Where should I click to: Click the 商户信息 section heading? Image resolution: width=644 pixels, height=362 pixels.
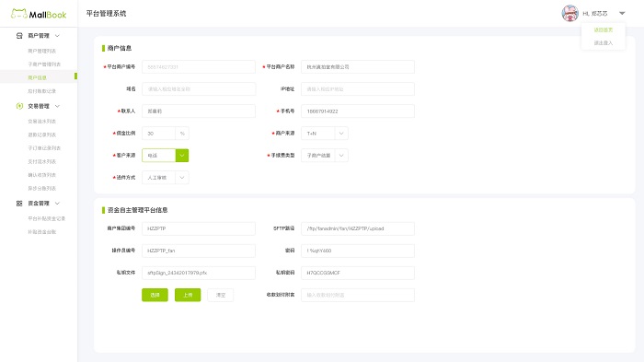click(x=120, y=48)
